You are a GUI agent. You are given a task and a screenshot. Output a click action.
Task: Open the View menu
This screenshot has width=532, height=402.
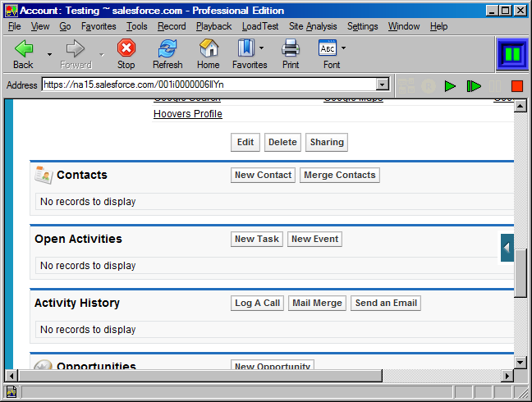tap(40, 26)
